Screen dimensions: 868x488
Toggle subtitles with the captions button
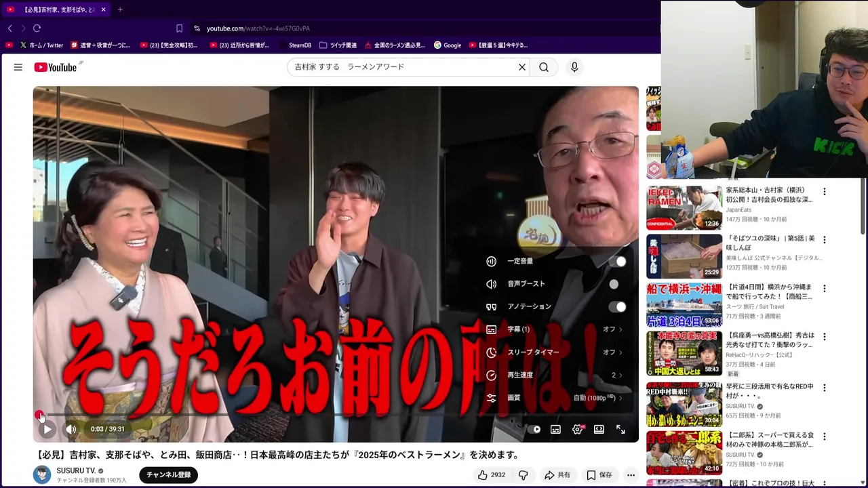[x=555, y=429]
